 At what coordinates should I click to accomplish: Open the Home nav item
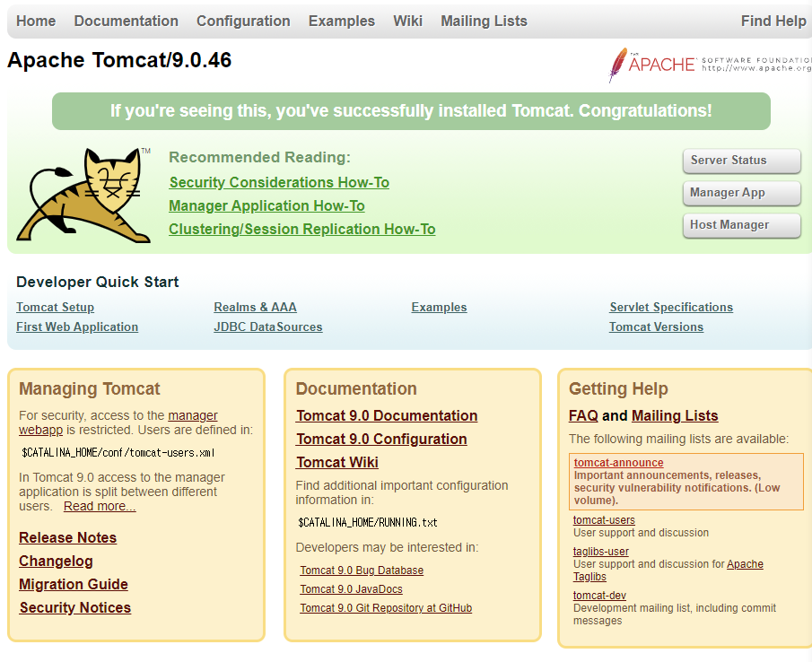point(36,21)
